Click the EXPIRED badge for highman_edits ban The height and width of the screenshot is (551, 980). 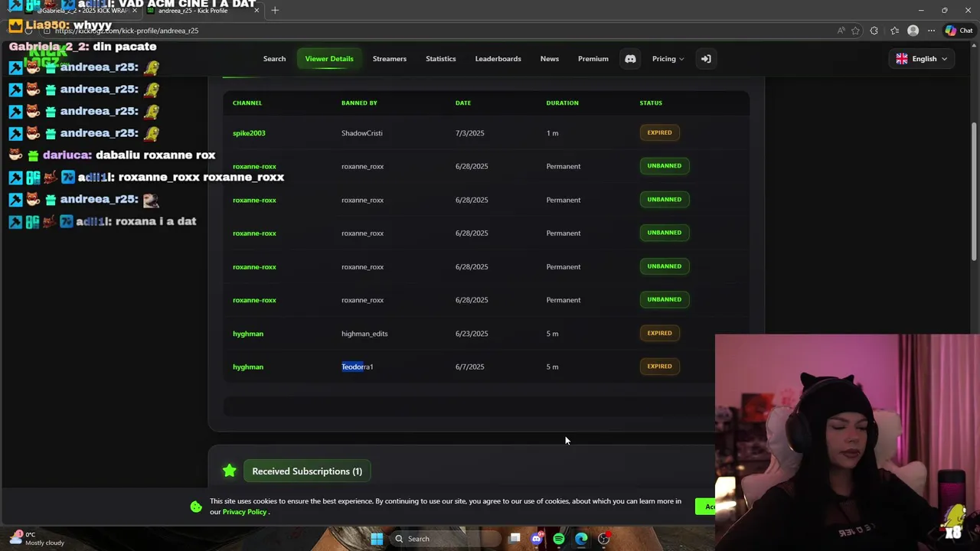point(659,333)
